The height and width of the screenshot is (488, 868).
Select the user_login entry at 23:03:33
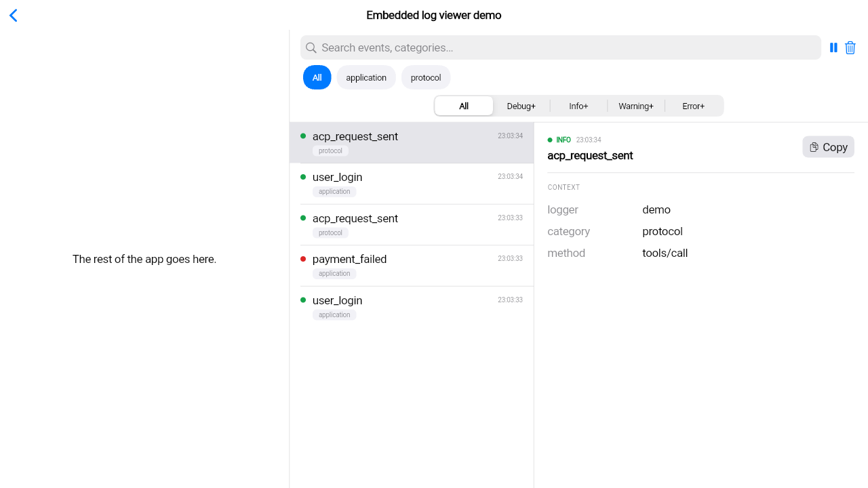point(412,307)
